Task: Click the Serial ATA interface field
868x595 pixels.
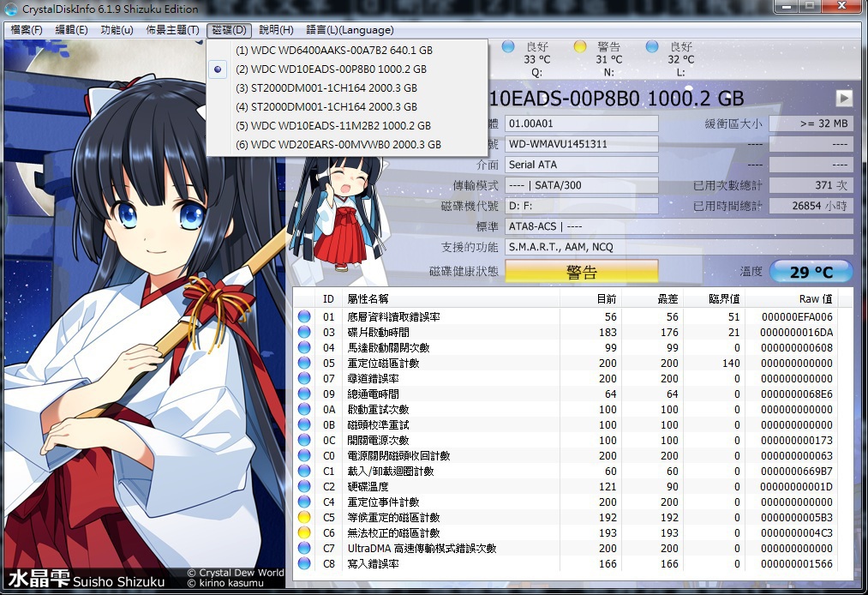Action: pyautogui.click(x=581, y=165)
